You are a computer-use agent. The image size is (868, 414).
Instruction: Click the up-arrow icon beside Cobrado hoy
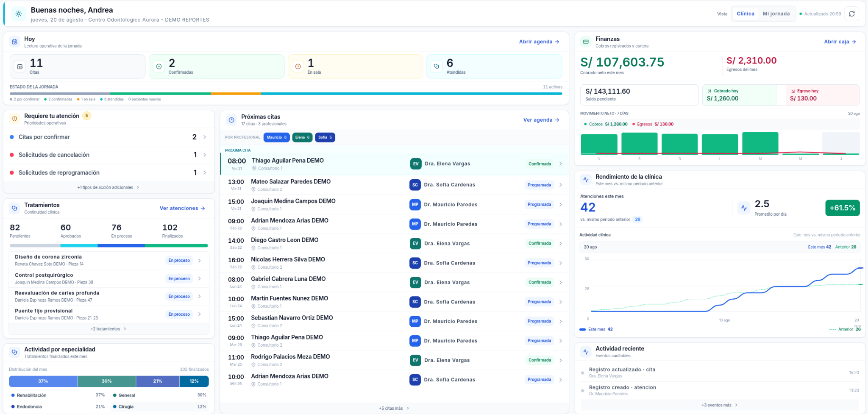709,91
